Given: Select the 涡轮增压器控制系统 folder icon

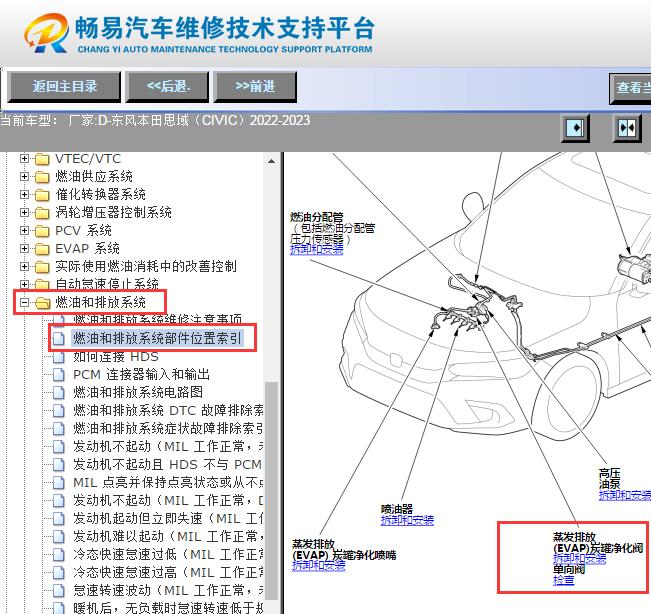Looking at the screenshot, I should 42,213.
